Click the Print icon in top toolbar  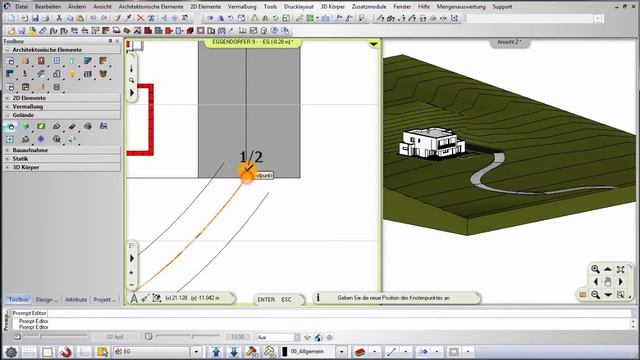click(x=45, y=18)
